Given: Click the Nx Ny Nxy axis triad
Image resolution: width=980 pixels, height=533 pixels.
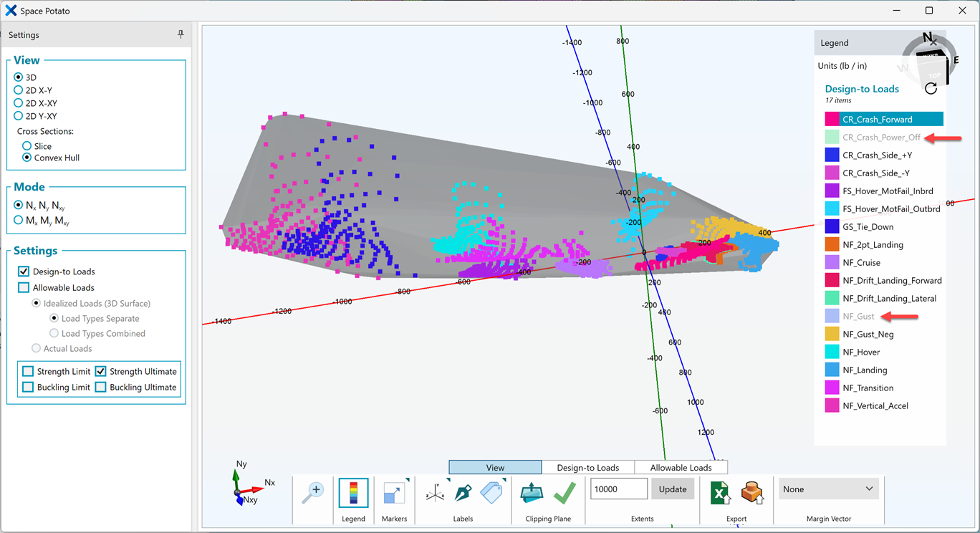Looking at the screenshot, I should [x=249, y=484].
